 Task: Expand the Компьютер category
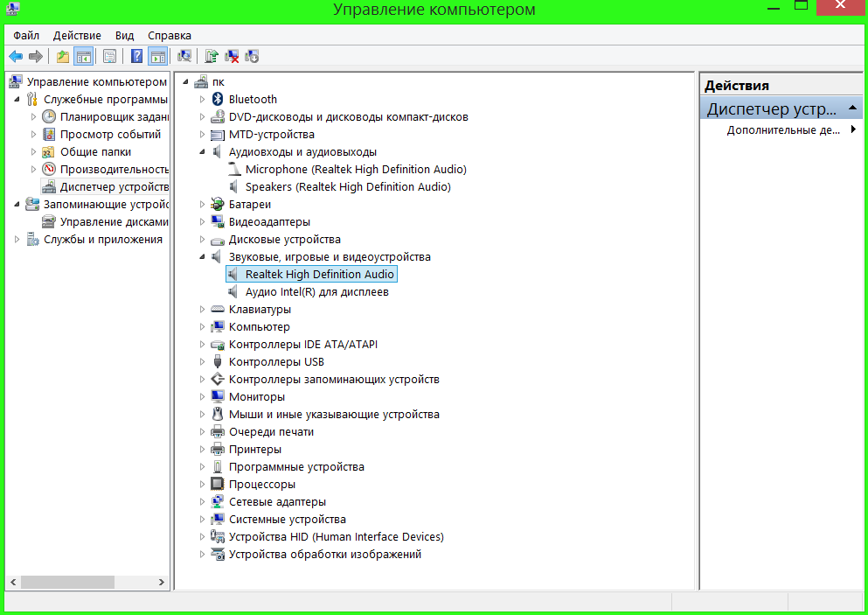202,327
